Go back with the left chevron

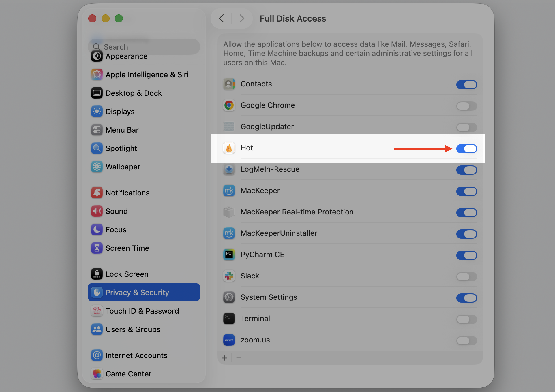(x=221, y=19)
